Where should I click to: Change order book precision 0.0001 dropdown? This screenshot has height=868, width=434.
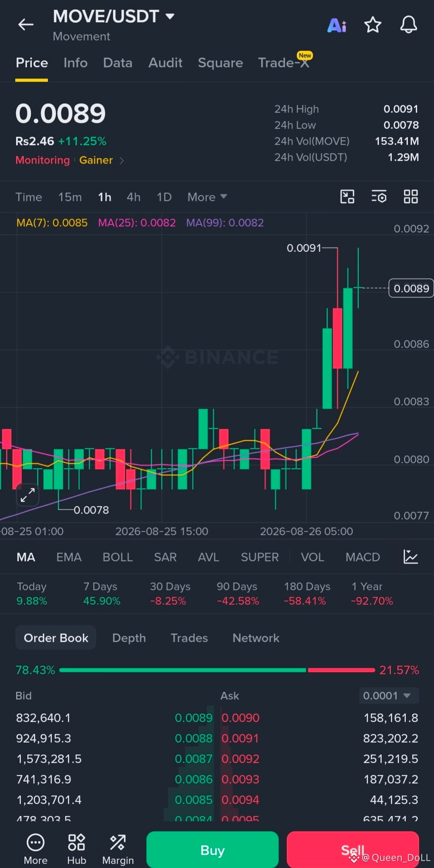click(389, 696)
